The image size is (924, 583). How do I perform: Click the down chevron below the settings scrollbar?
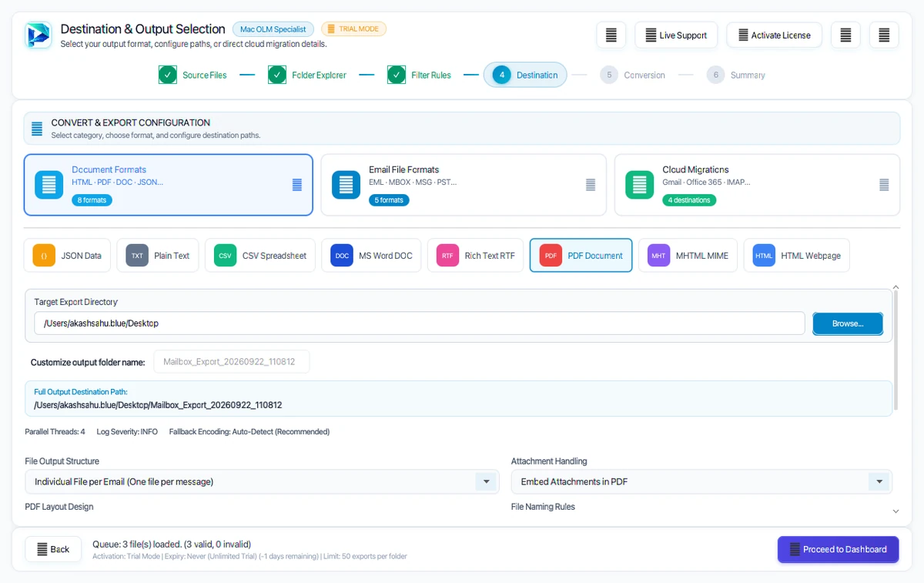pyautogui.click(x=896, y=511)
